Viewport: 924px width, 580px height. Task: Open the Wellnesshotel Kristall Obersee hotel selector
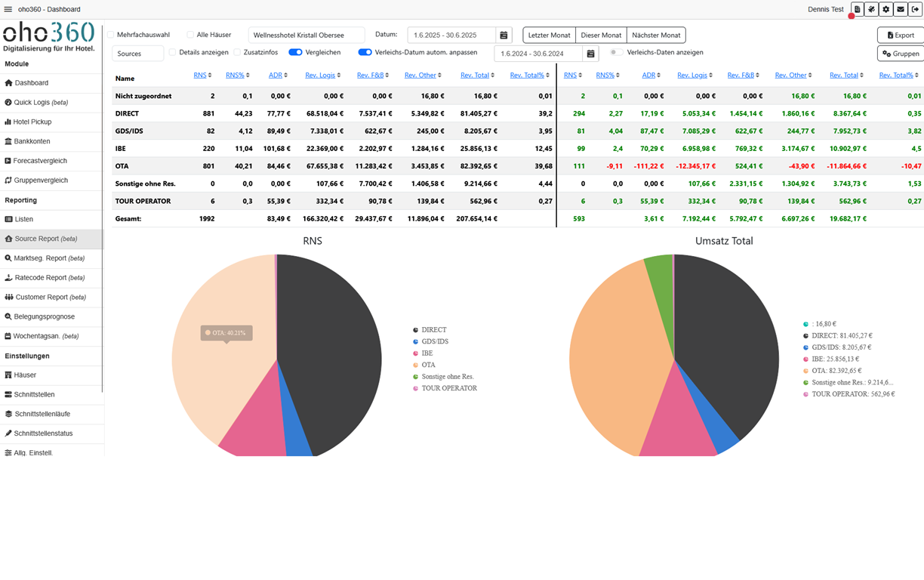point(306,35)
